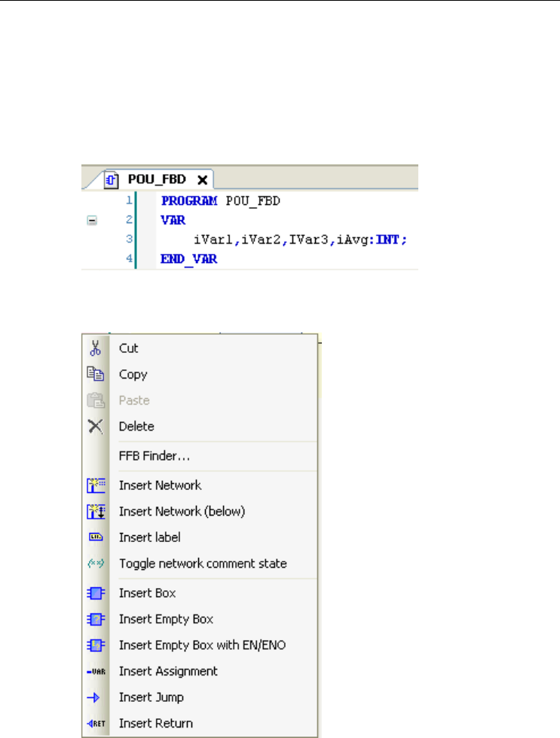Switch to the POU_FBD editor tab
Viewport: 560px width, 738px height.
pos(158,179)
